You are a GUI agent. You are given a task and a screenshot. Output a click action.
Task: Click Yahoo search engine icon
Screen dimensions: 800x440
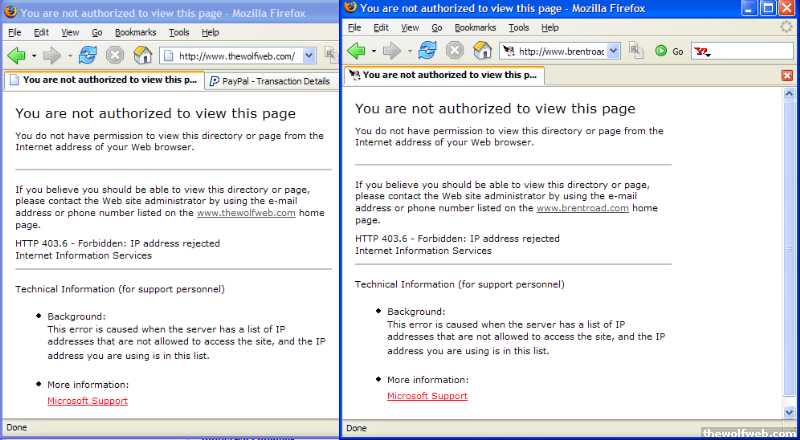point(702,51)
